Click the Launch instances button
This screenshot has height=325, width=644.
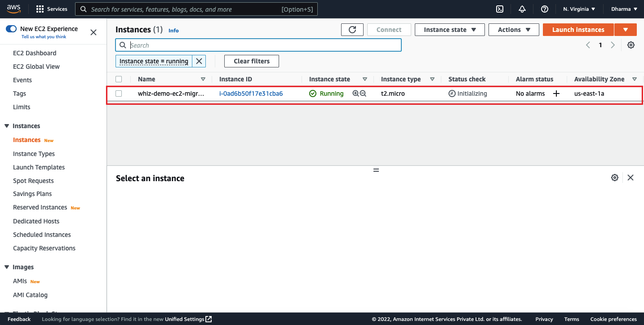click(x=578, y=30)
